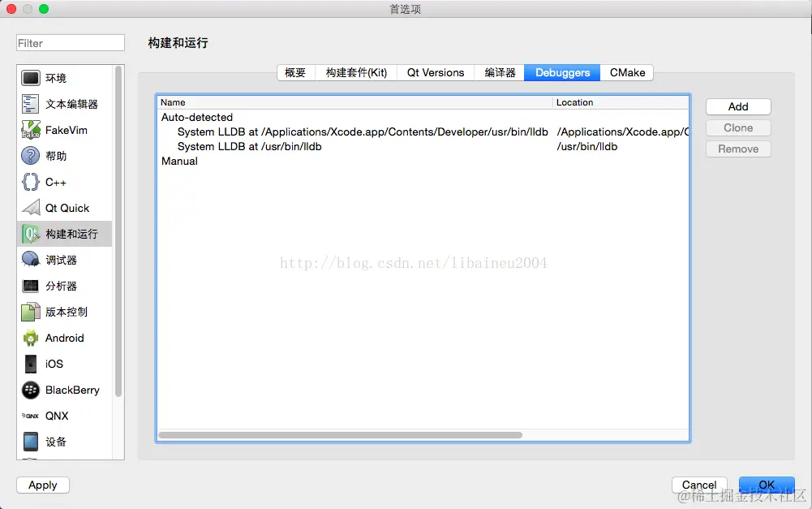Open the Qt Quick paper plane icon
The height and width of the screenshot is (509, 812).
31,208
